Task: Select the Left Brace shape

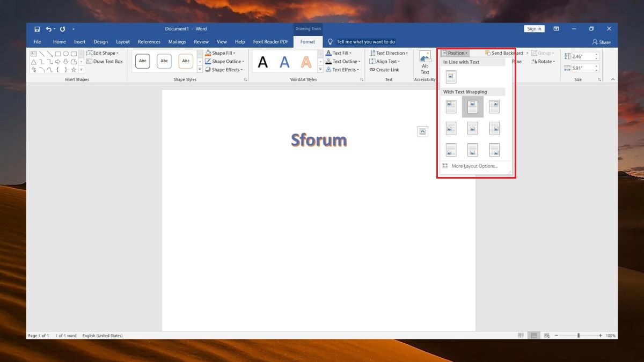Action: (58, 70)
